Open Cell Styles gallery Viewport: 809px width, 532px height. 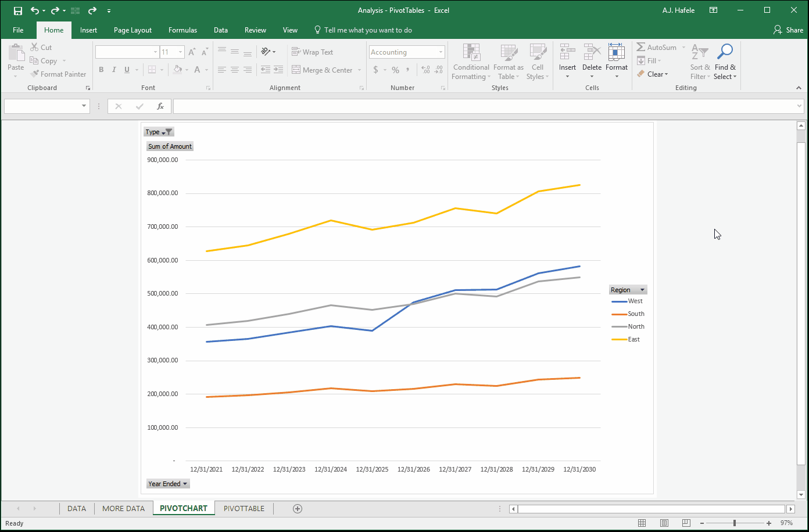point(538,62)
